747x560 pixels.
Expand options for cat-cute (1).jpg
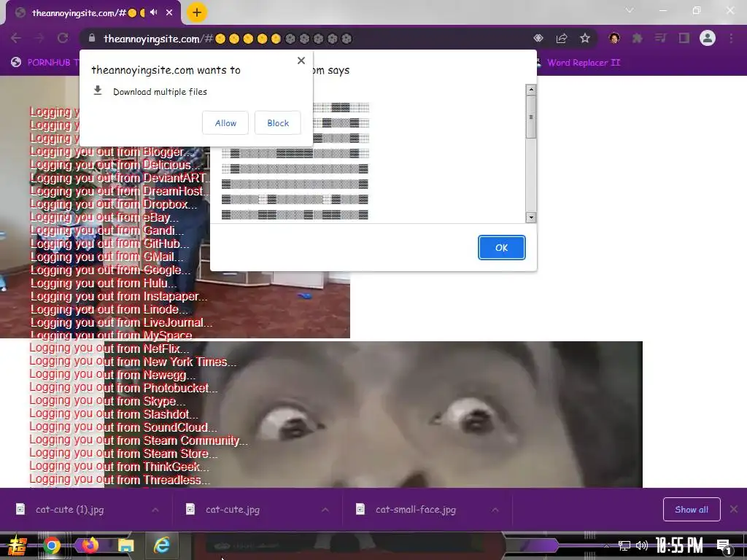(x=155, y=510)
